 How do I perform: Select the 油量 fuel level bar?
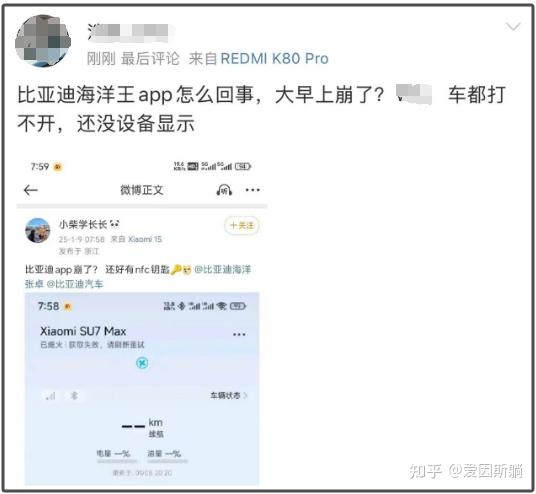coord(167,461)
